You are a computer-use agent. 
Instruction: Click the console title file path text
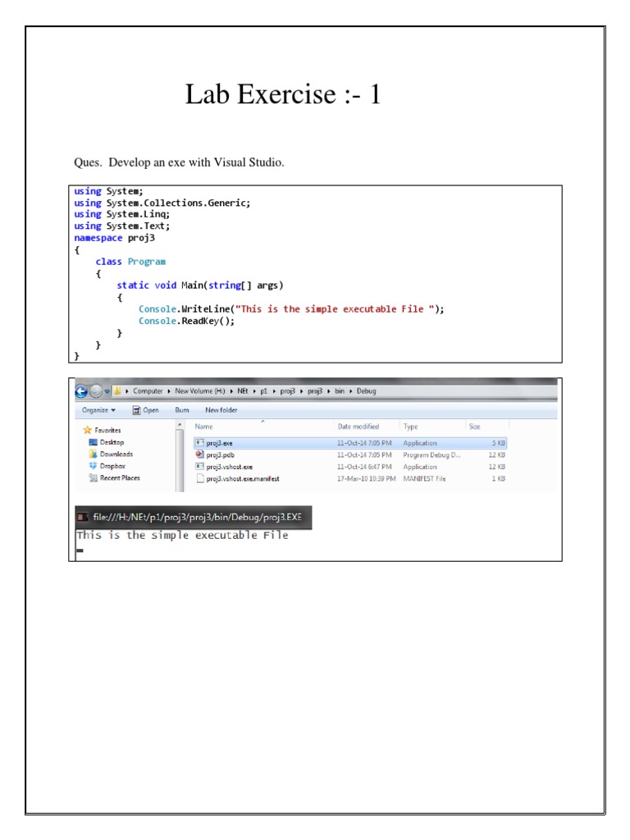(198, 517)
